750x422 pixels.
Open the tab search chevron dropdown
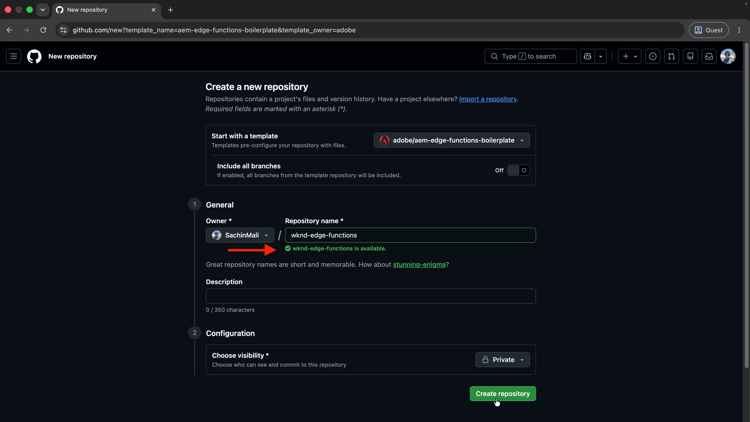43,10
